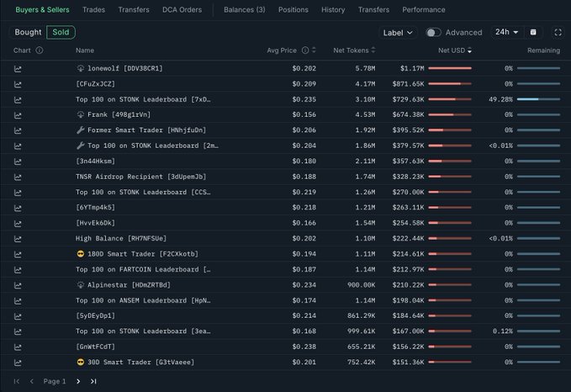Screen dimensions: 571x392
Task: Switch to Trades tab
Action: pos(93,10)
